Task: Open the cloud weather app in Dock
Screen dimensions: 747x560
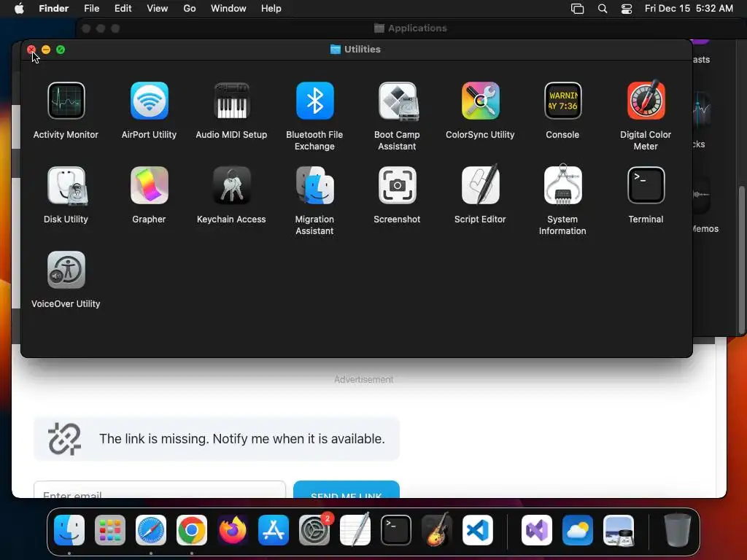Action: (x=578, y=530)
